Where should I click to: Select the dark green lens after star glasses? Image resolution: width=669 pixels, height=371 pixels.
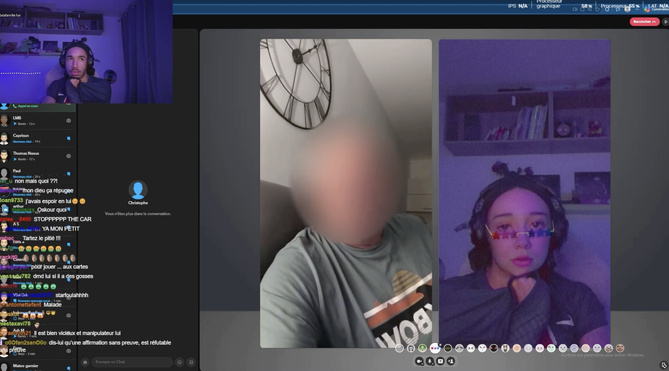click(x=448, y=348)
